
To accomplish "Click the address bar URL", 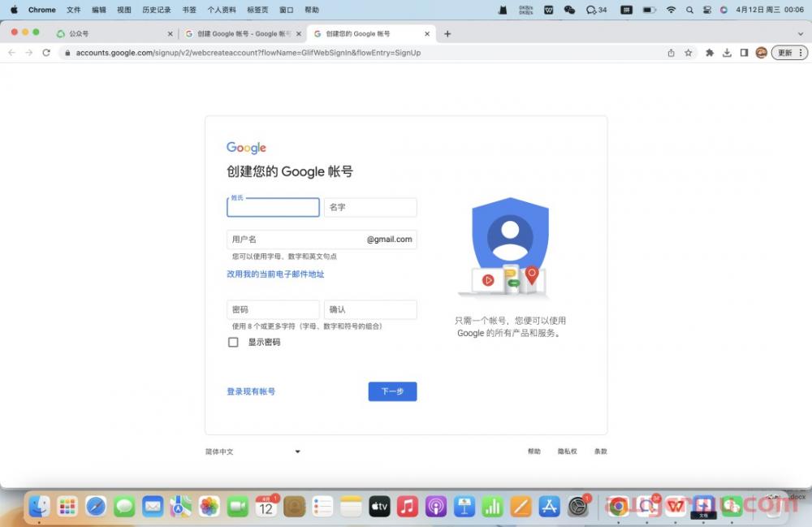I will (x=248, y=53).
